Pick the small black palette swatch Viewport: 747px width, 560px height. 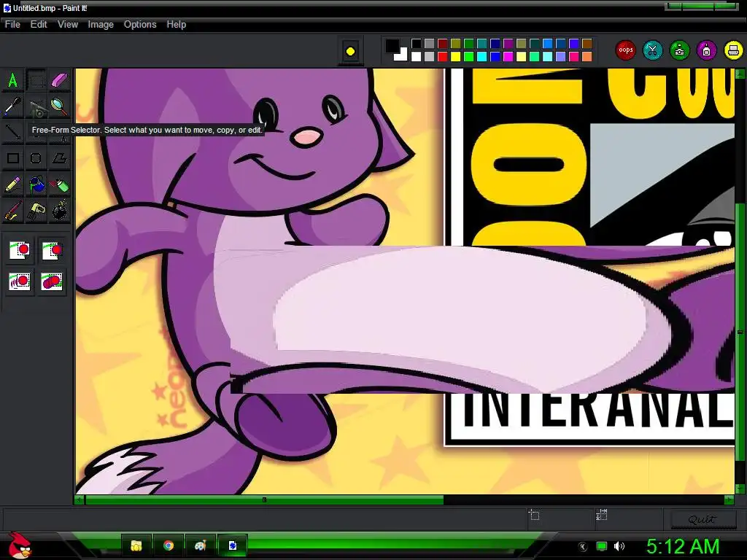click(417, 44)
